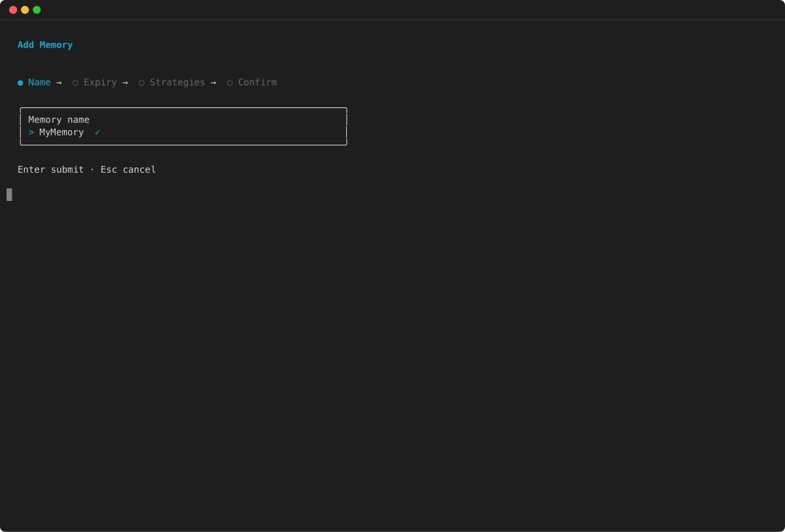Click the blinking terminal cursor block
The width and height of the screenshot is (785, 532).
click(9, 194)
